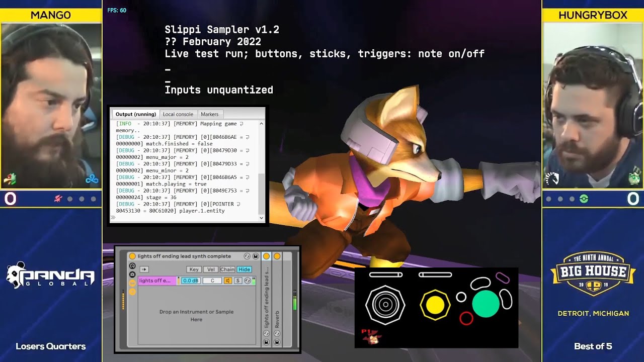Save the rack preset via disk icon
This screenshot has height=362, width=644.
256,256
